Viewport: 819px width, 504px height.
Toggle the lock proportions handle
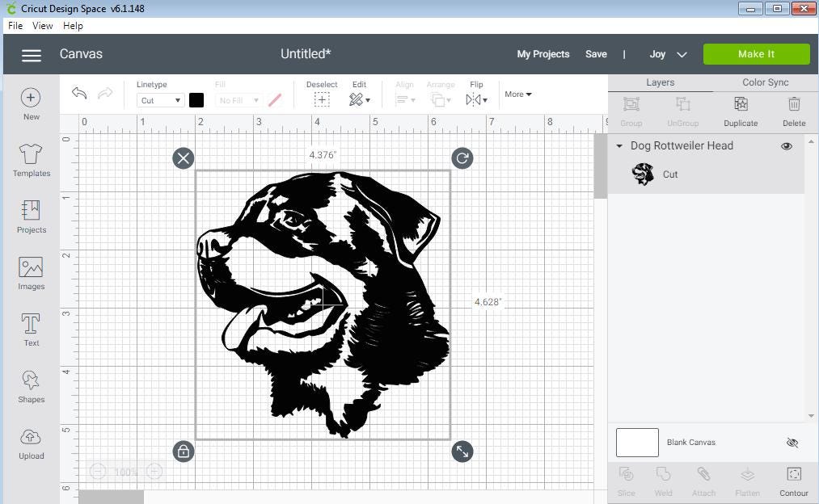(184, 451)
